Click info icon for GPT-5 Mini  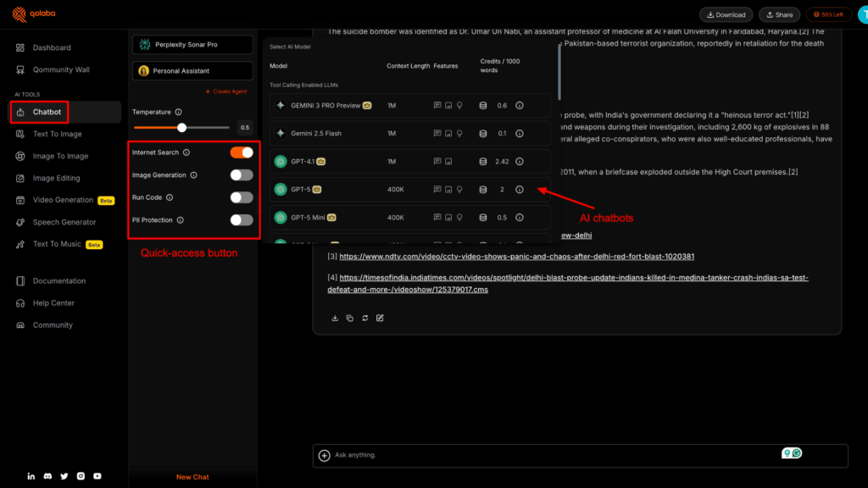point(520,218)
